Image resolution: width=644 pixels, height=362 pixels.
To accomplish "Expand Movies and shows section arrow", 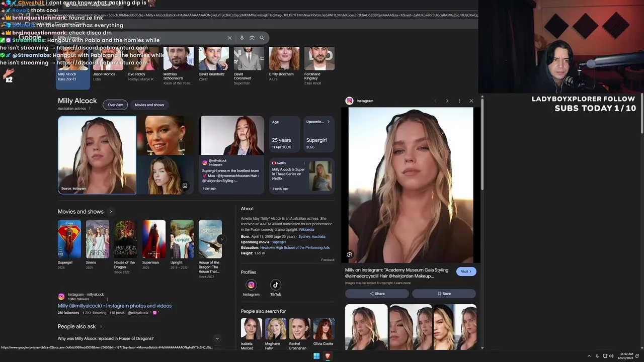I will [111, 212].
